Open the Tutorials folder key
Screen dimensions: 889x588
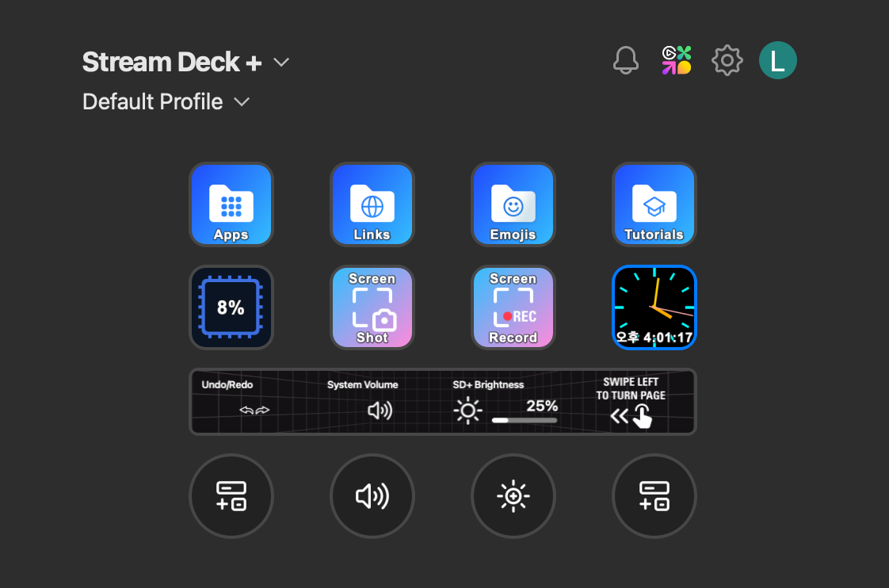click(x=654, y=204)
